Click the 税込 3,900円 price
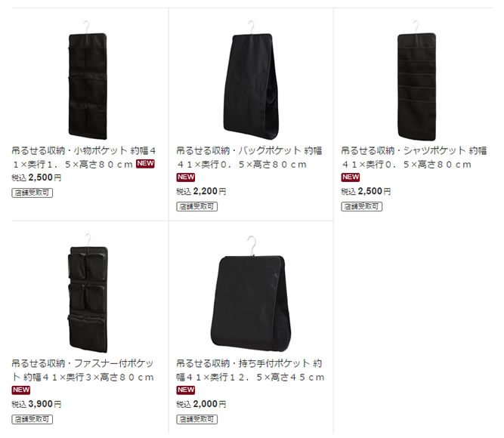This screenshot has height=438, width=504. point(36,404)
